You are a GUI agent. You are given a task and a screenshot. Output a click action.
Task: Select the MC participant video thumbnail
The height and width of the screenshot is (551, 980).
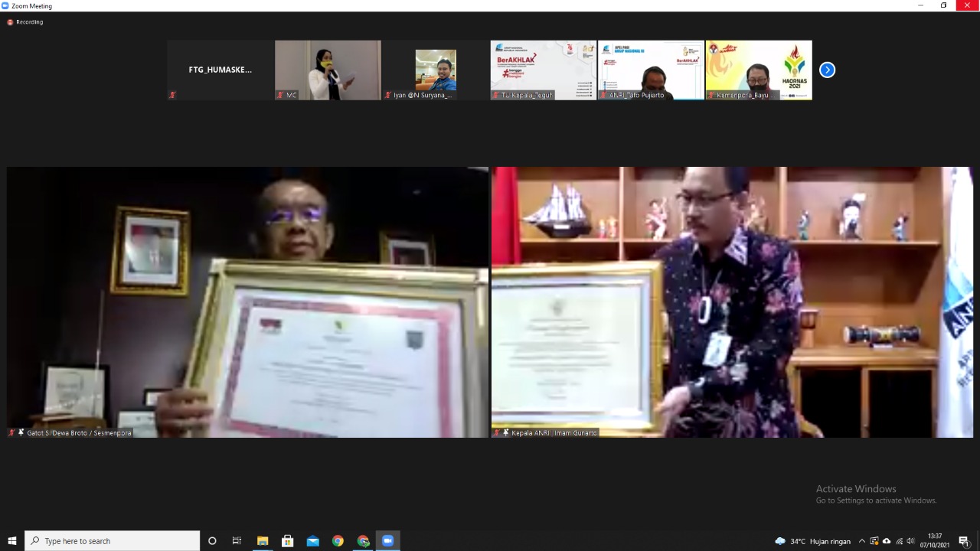click(328, 70)
